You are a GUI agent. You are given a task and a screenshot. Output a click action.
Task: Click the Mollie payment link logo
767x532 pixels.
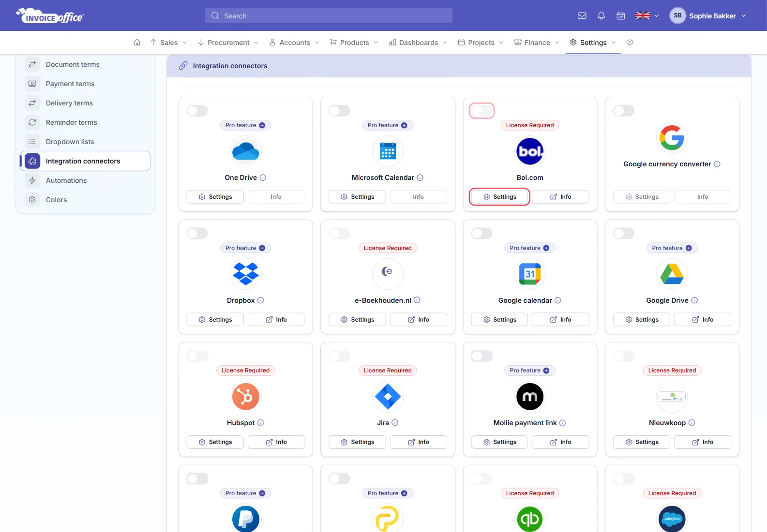[x=530, y=397]
